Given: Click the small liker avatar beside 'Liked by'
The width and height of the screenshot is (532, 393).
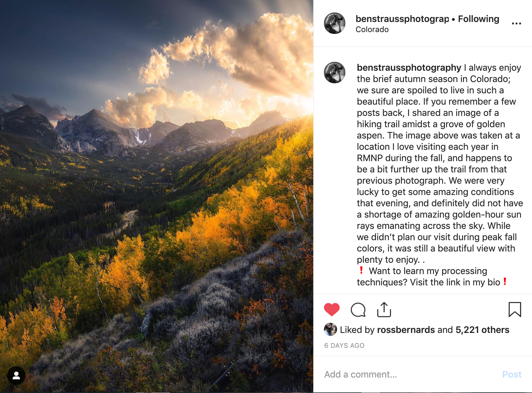Looking at the screenshot, I should [330, 330].
